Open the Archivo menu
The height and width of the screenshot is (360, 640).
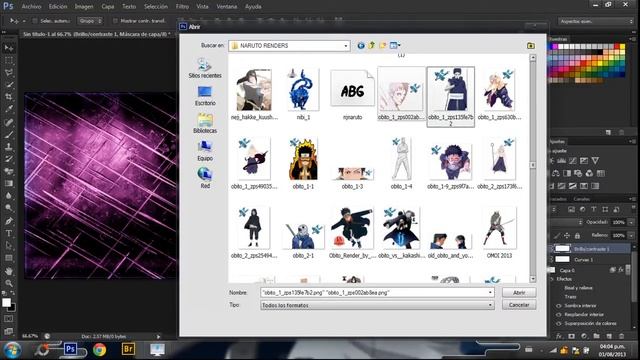click(31, 7)
